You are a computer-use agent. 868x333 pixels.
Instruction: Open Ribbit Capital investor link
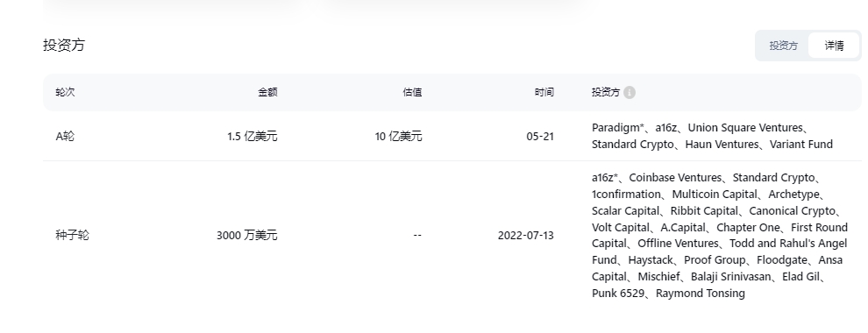704,210
